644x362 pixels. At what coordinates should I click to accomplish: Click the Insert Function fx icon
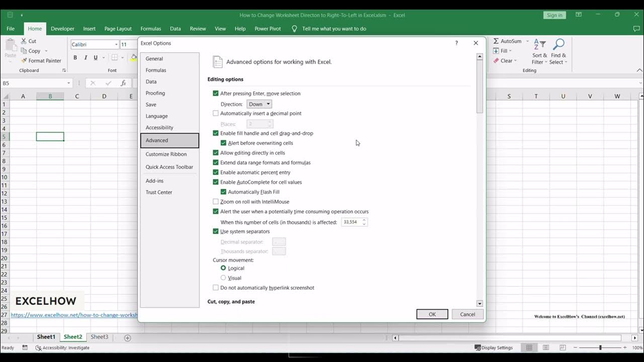click(123, 83)
